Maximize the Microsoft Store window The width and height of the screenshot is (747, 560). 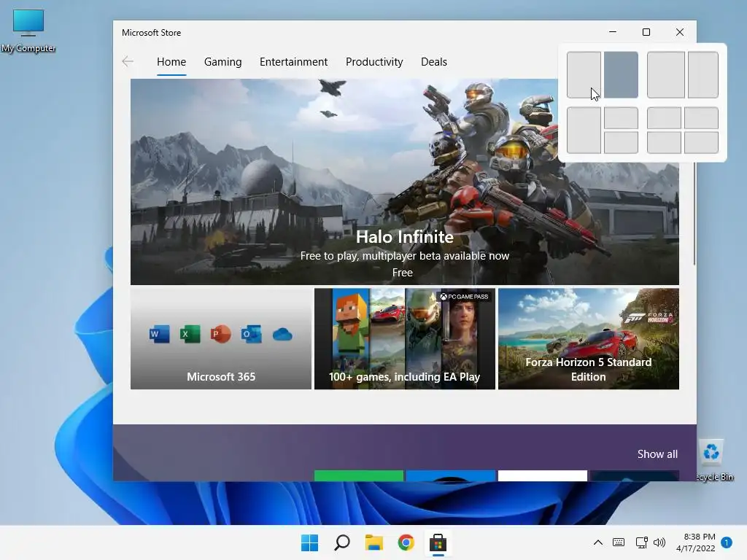(x=646, y=32)
